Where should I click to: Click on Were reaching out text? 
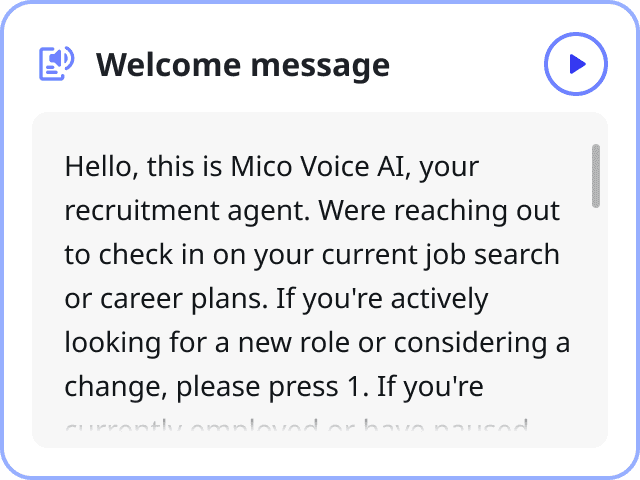point(439,211)
